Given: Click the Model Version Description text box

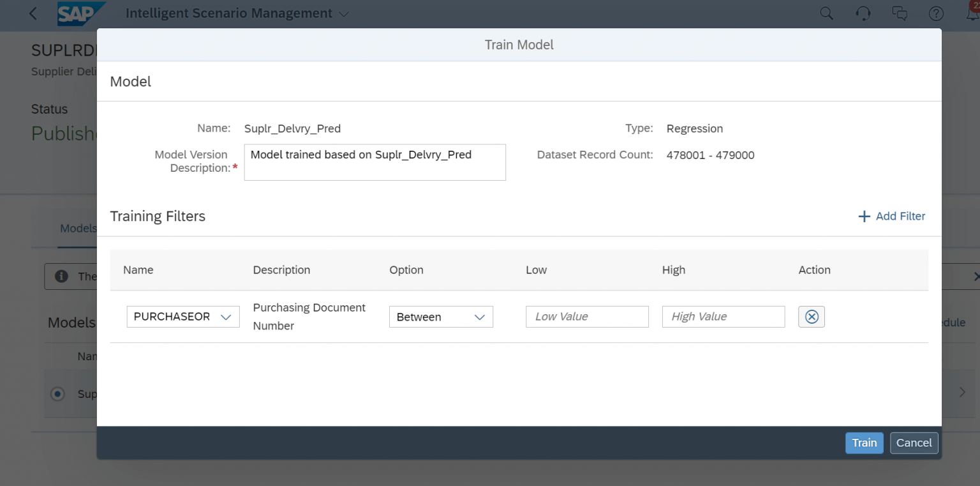Looking at the screenshot, I should pyautogui.click(x=375, y=162).
